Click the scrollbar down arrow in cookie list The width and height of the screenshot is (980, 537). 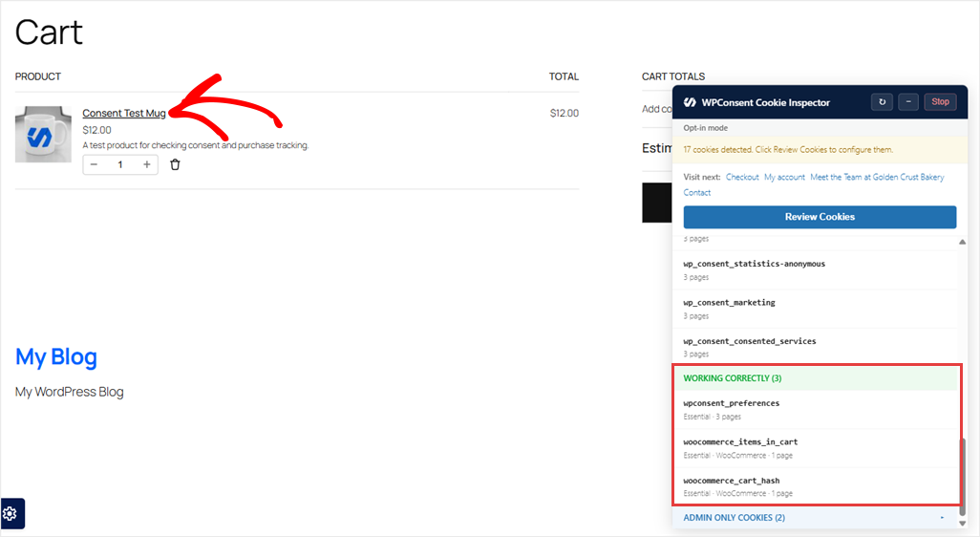point(963,524)
